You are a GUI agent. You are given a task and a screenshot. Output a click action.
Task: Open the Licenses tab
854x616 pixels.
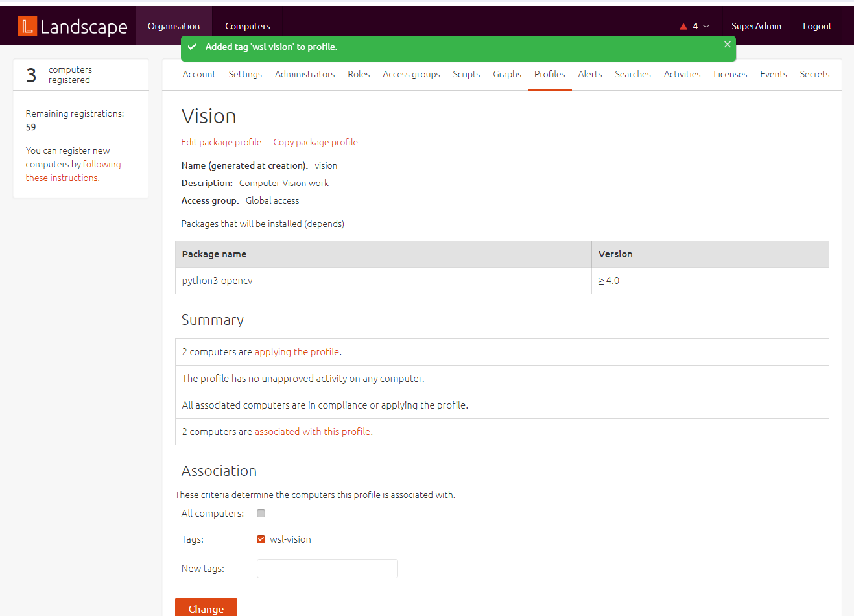tap(730, 74)
